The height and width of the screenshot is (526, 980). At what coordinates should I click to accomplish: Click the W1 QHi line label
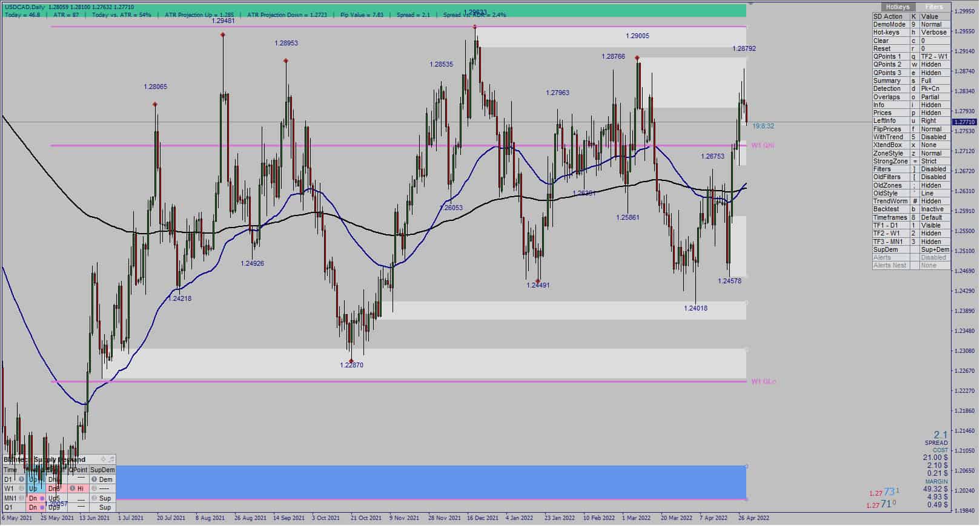[763, 145]
